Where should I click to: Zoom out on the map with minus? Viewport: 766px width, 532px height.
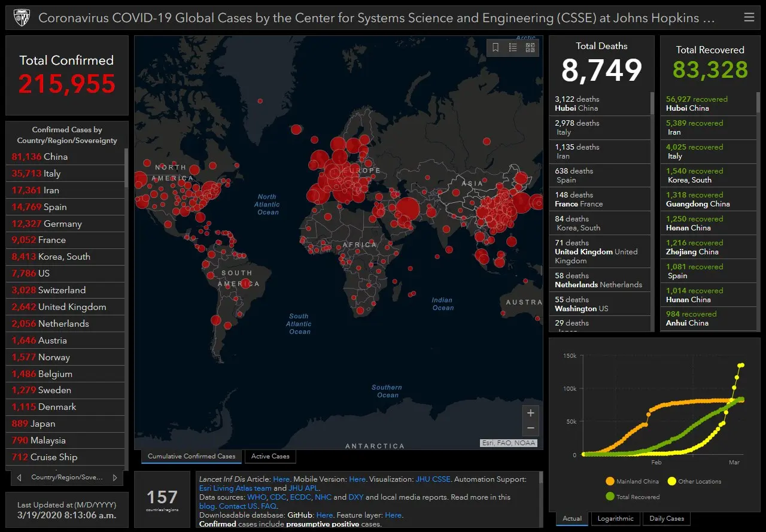(530, 428)
